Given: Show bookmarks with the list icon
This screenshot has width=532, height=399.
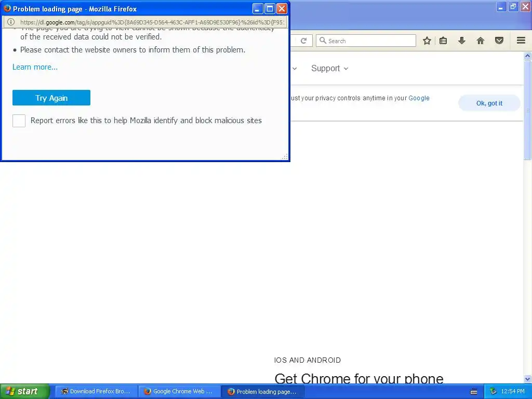Looking at the screenshot, I should 443,41.
